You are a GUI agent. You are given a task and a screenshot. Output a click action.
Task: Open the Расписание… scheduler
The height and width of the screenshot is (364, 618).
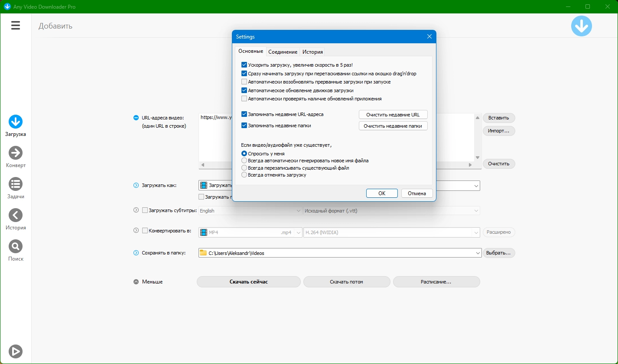(436, 282)
